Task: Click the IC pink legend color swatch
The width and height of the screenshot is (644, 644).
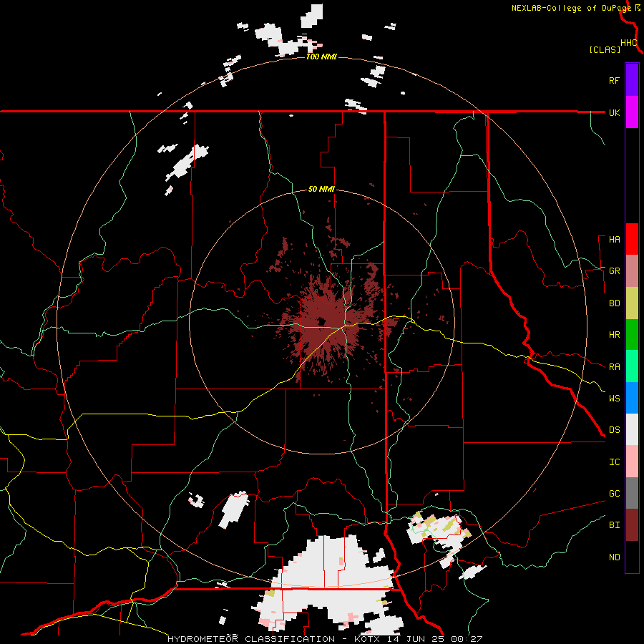Action: pyautogui.click(x=632, y=462)
